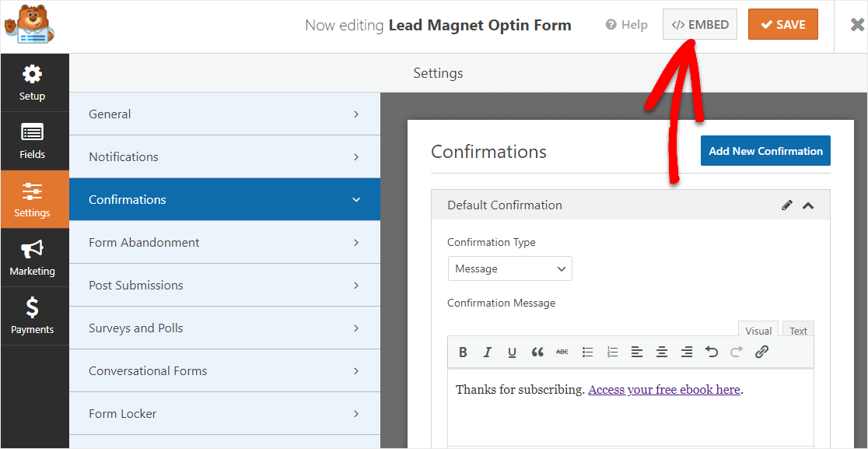The image size is (868, 449).
Task: Align text center
Action: [662, 352]
